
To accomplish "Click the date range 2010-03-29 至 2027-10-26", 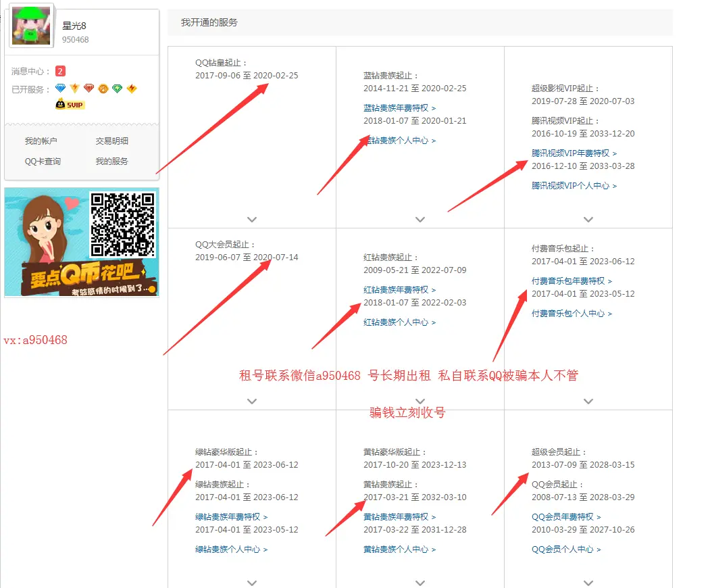I will point(583,530).
